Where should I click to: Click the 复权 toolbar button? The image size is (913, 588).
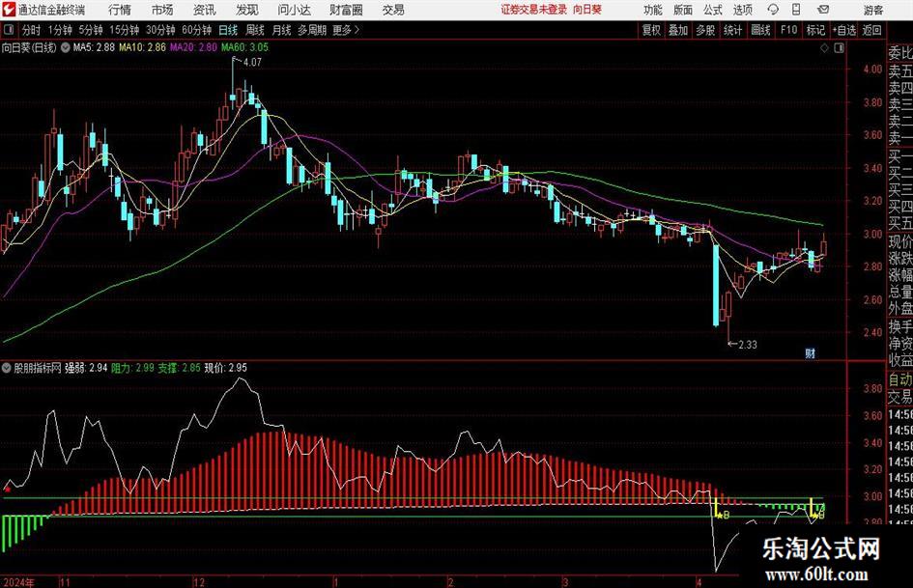point(651,30)
